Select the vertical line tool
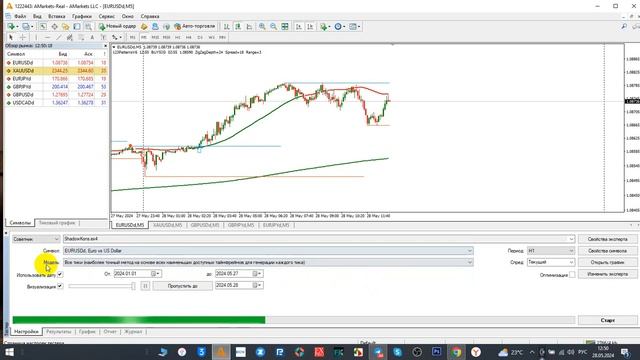This screenshot has width=640, height=360. 36,37
